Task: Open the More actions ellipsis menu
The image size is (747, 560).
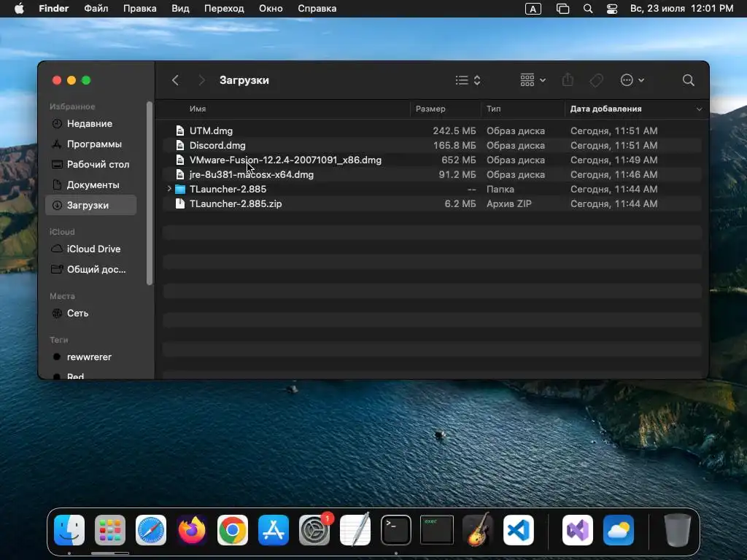Action: tap(632, 80)
